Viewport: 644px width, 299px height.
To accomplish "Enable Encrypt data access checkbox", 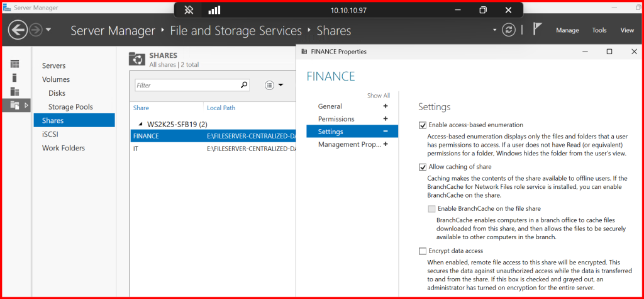I will (423, 251).
